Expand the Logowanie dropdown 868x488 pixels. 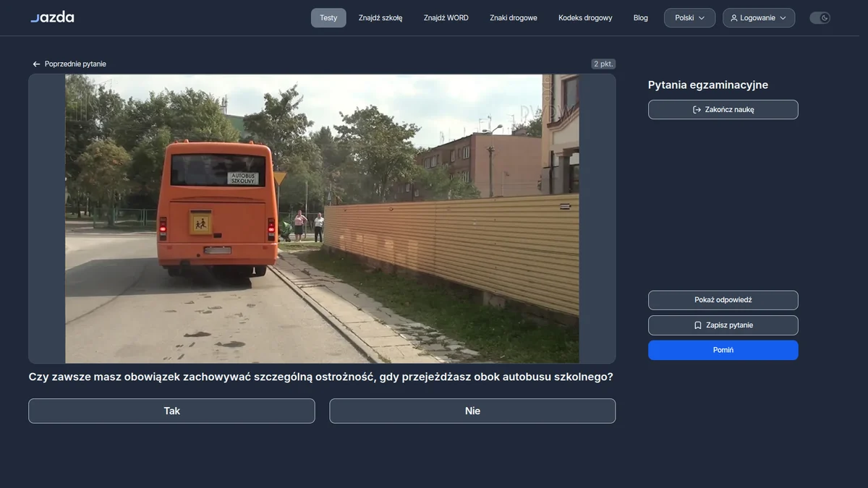point(759,18)
